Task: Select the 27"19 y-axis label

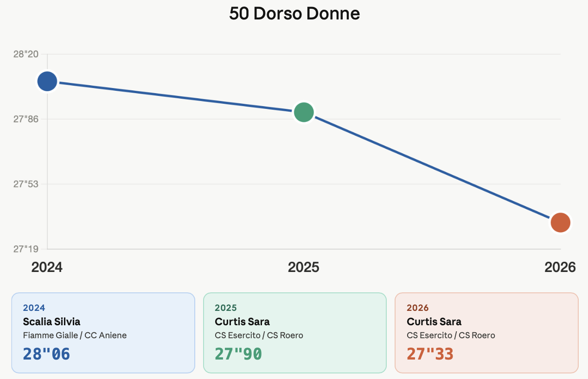Action: tap(26, 249)
